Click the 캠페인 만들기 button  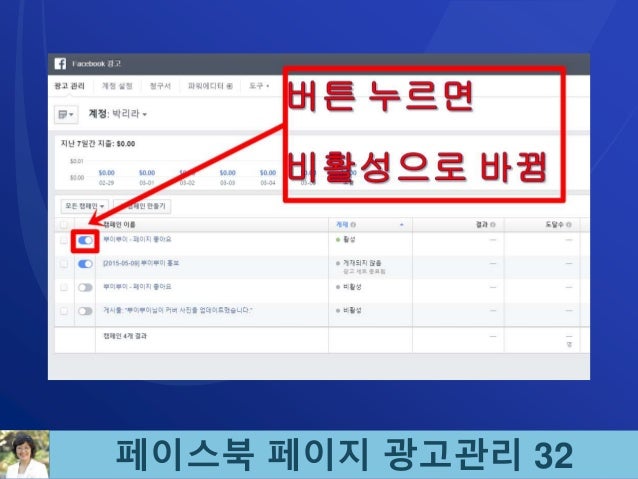(x=142, y=206)
